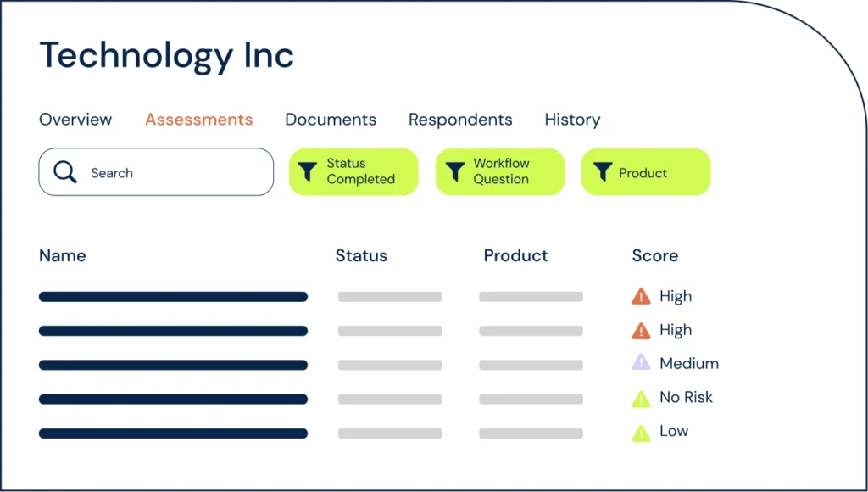Click the second High risk warning icon
The image size is (868, 492).
click(x=641, y=330)
